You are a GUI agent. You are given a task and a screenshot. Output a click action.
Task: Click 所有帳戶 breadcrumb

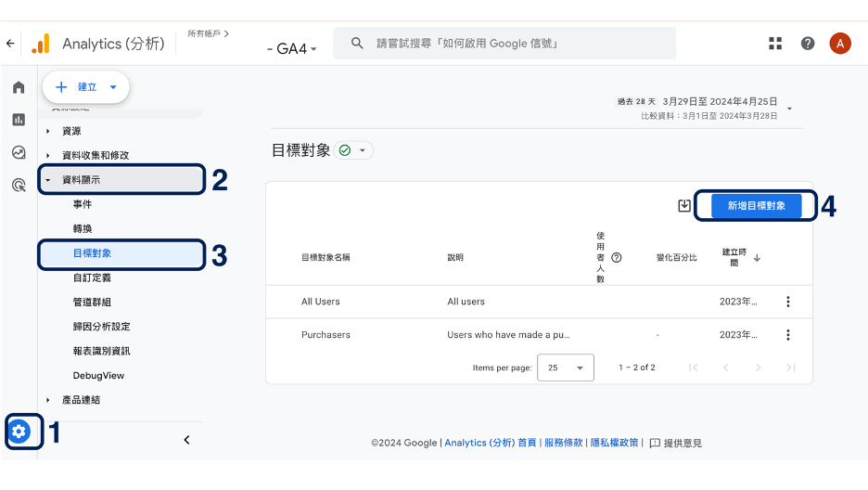pyautogui.click(x=204, y=33)
